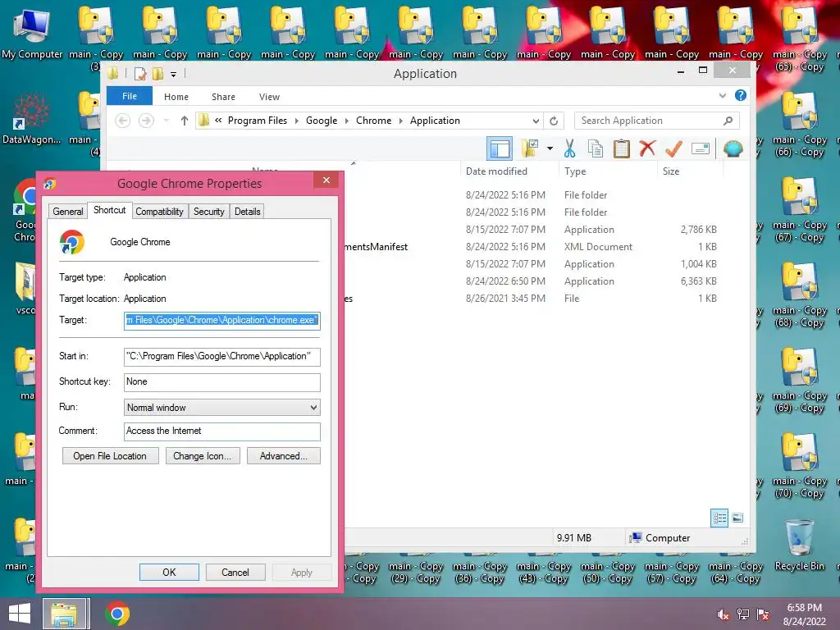Open the Run Normal window dropdown
Viewport: 840px width, 630px height.
(x=221, y=407)
